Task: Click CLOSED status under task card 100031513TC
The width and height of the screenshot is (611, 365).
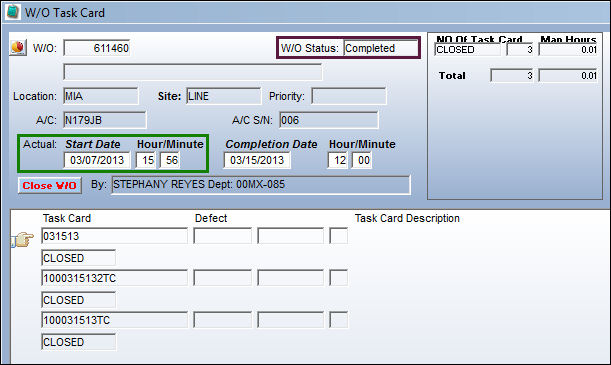Action: pyautogui.click(x=78, y=342)
